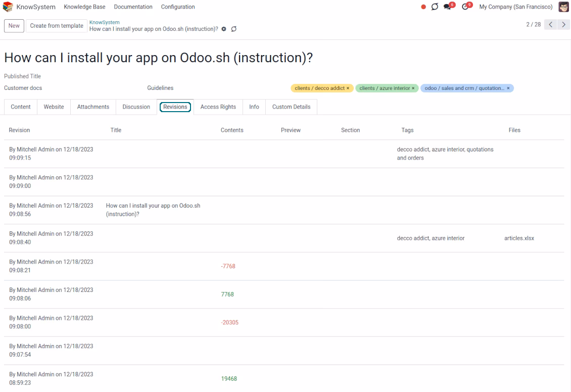Follow the KnowSystem breadcrumb link
571x392 pixels.
click(x=105, y=22)
